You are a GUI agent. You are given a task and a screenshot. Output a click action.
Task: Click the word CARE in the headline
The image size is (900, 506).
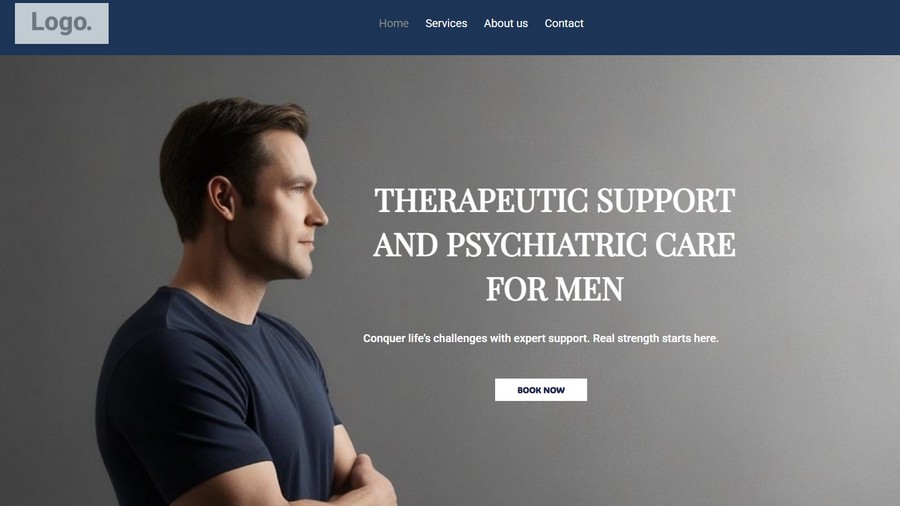[695, 245]
